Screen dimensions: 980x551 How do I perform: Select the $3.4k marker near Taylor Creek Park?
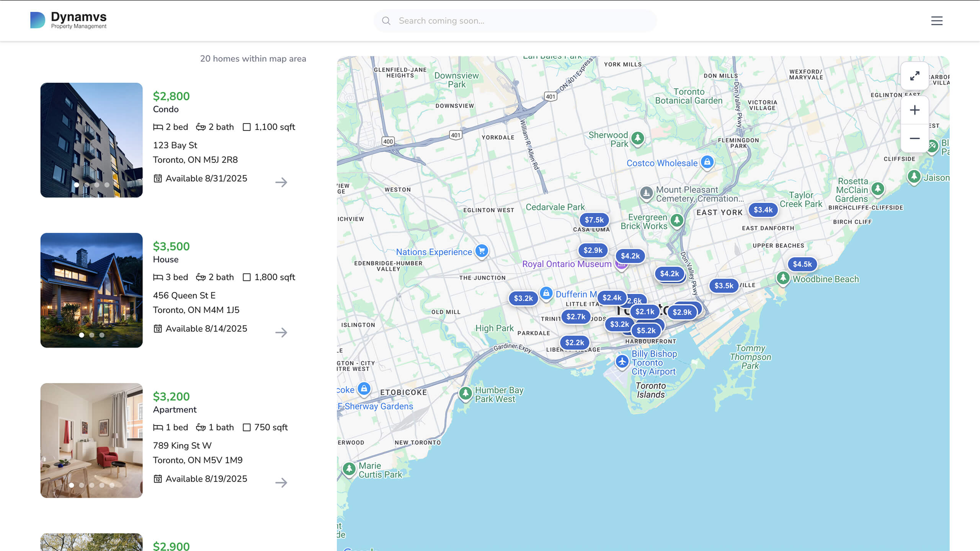coord(763,210)
